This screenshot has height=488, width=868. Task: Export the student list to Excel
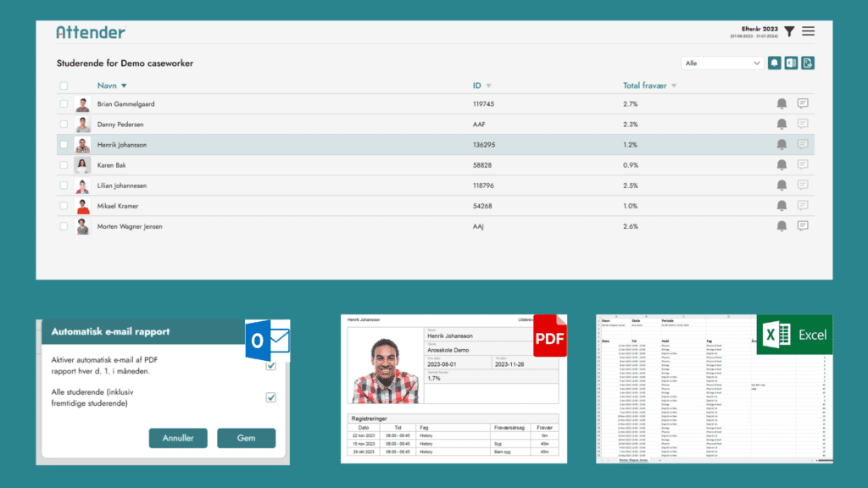click(x=791, y=63)
